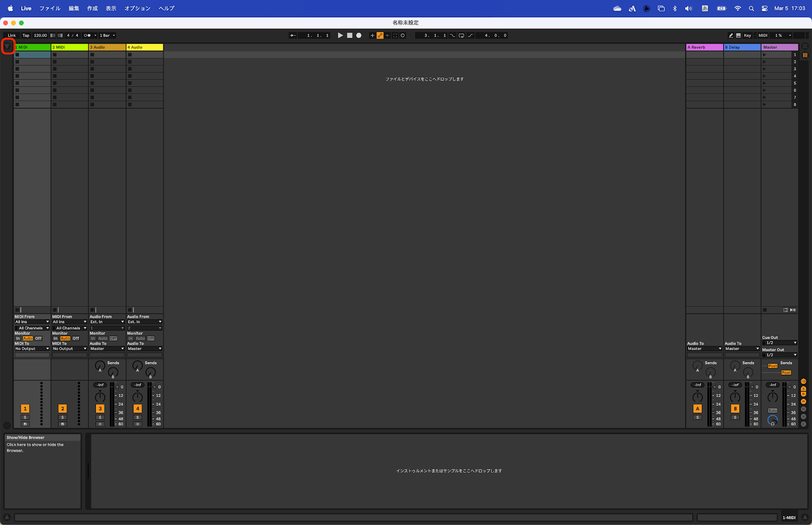This screenshot has height=525, width=812.
Task: Set track 1 Monitor to In
Action: coord(18,339)
